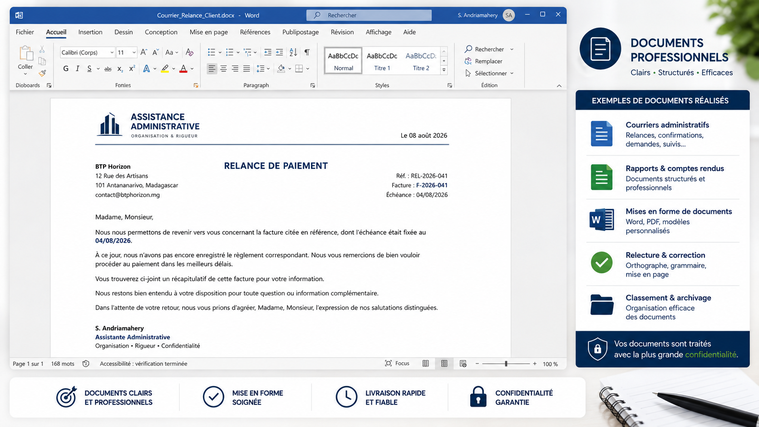Collapse the ribbon with the chevron
The height and width of the screenshot is (427, 759).
(559, 86)
